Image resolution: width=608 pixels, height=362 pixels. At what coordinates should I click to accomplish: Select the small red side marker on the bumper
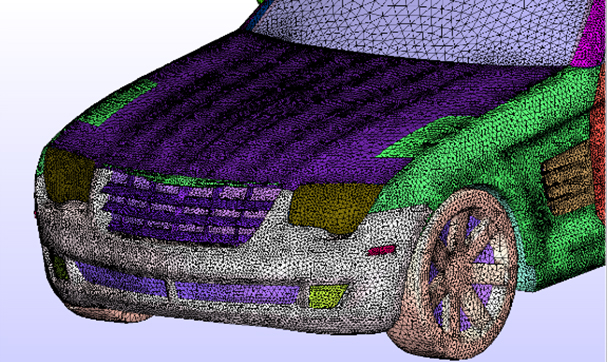point(382,250)
